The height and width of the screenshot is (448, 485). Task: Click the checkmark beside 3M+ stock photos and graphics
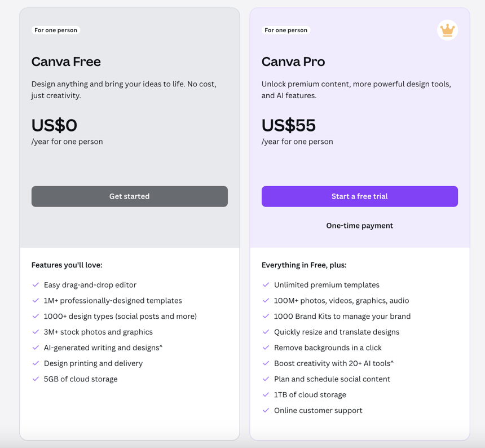coord(36,332)
